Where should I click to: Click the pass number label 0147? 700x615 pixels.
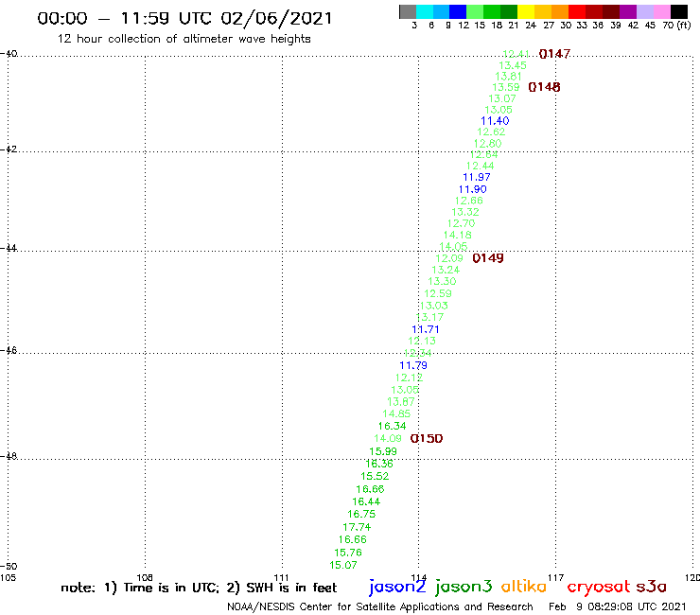(x=554, y=54)
